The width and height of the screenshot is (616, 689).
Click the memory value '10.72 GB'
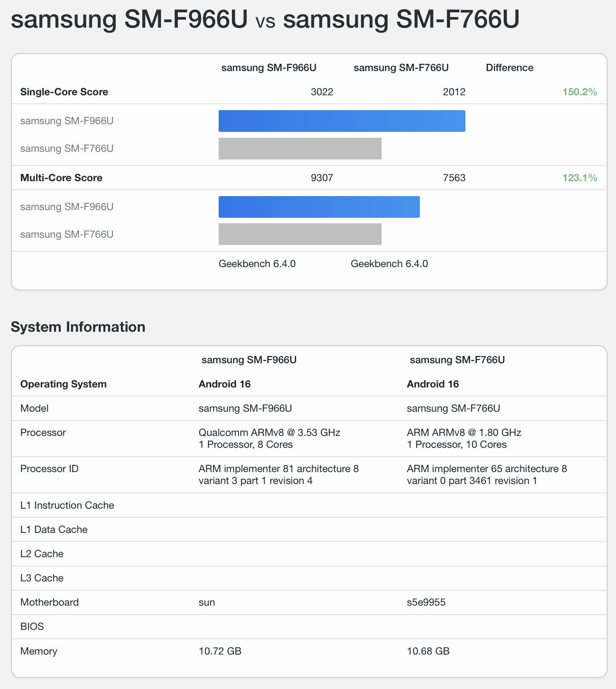click(220, 651)
